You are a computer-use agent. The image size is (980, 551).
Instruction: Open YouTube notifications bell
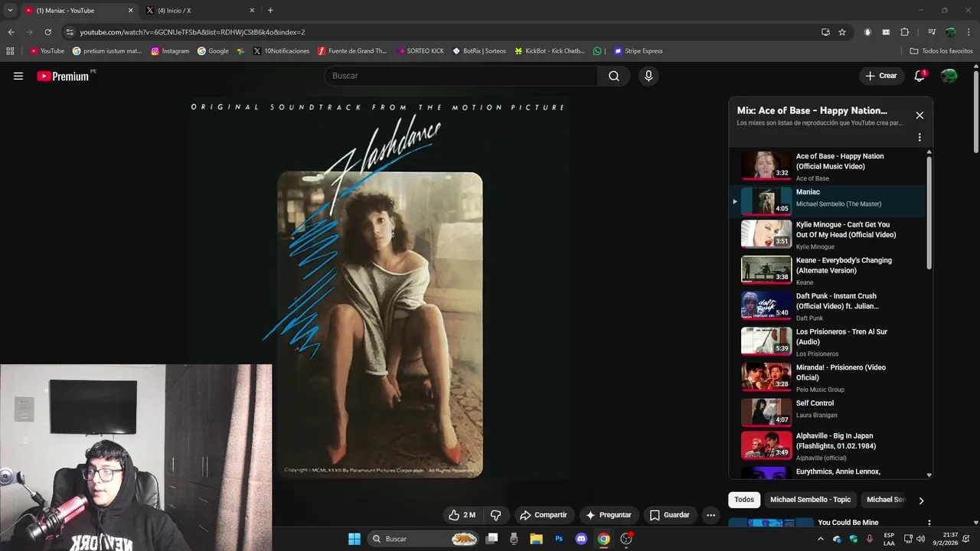click(920, 76)
